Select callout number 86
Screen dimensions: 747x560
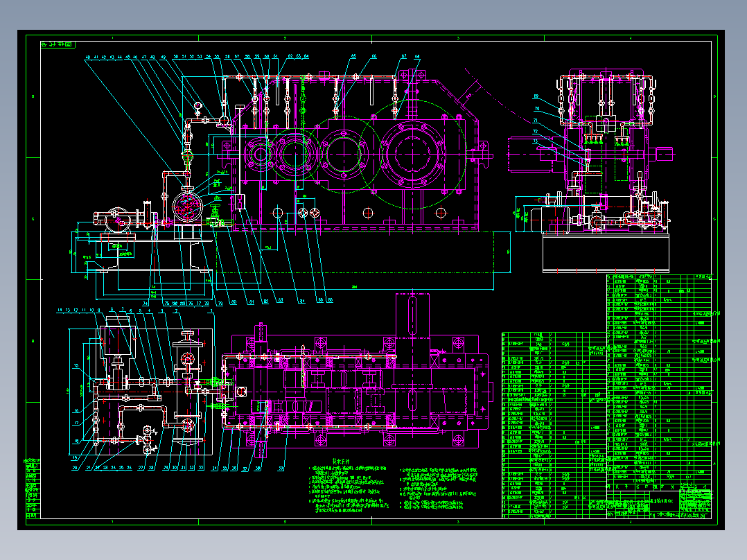coord(330,300)
